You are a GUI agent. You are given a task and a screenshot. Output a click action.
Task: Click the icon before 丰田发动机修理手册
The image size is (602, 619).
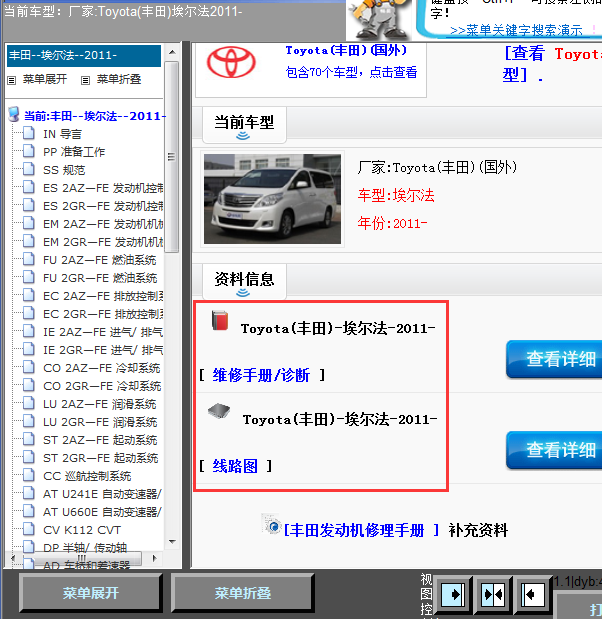271,524
